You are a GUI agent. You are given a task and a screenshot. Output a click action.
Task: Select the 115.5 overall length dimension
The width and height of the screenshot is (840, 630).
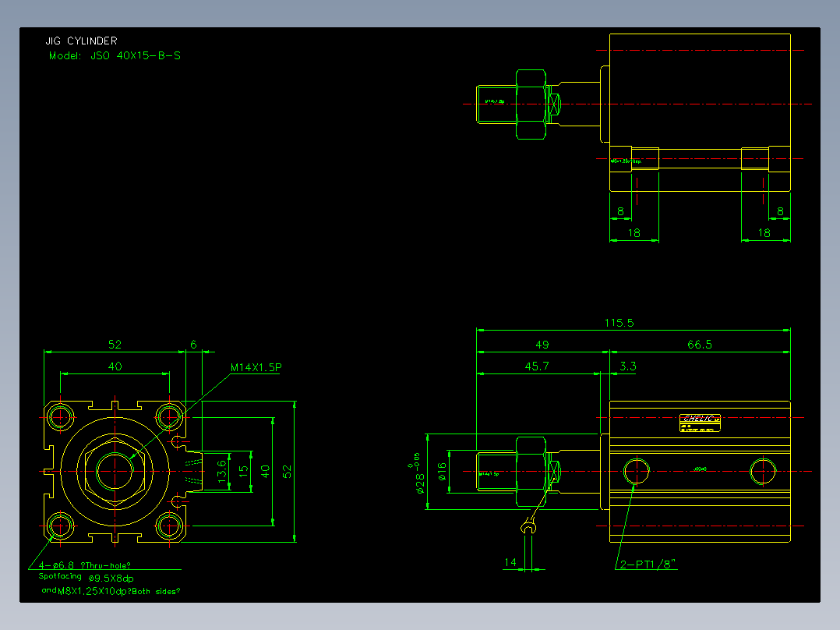point(619,323)
